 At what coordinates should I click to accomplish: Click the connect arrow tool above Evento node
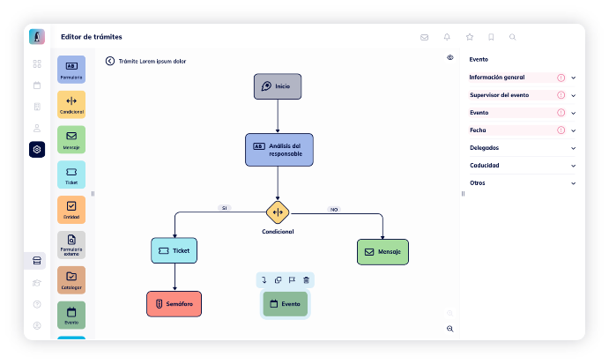[264, 280]
